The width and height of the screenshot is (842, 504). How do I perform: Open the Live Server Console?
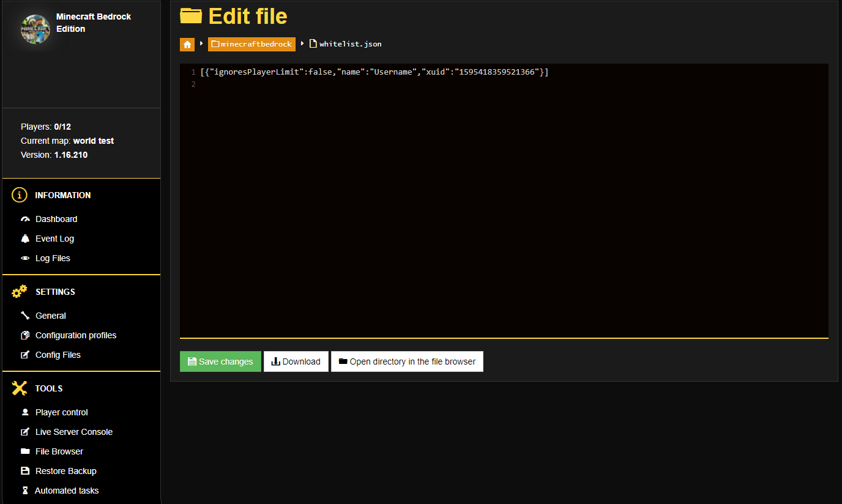pyautogui.click(x=73, y=431)
